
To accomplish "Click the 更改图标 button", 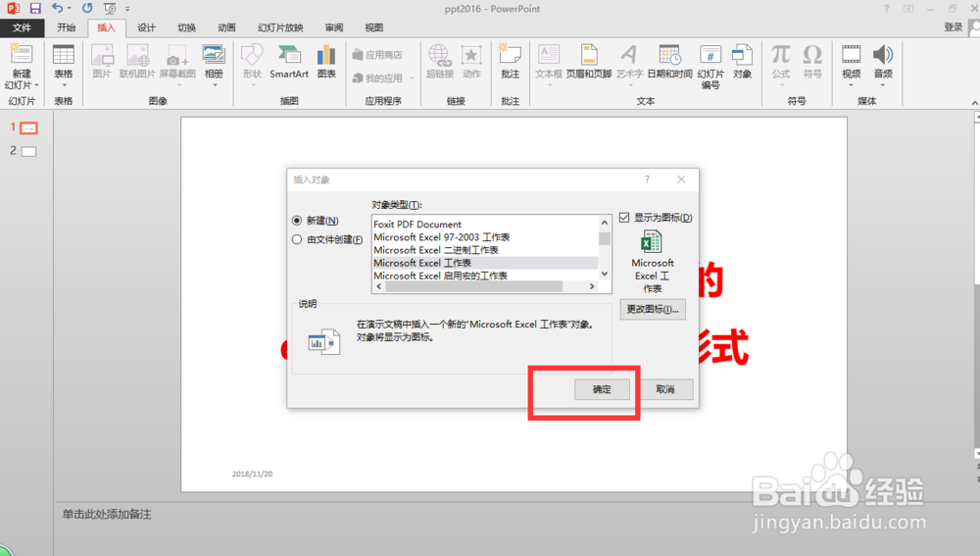I will [653, 309].
